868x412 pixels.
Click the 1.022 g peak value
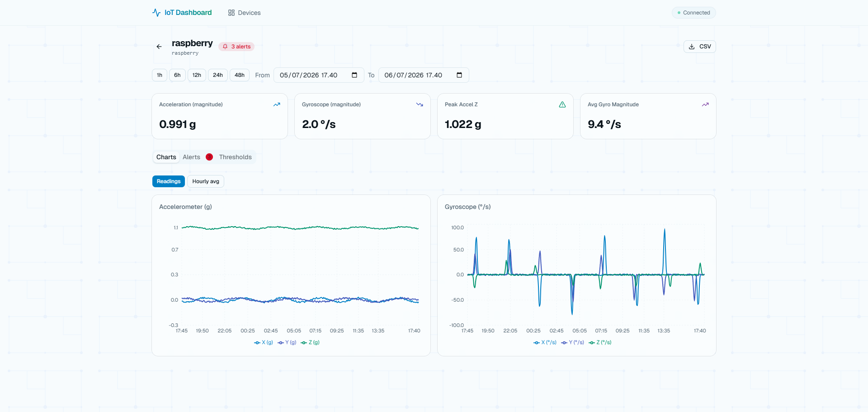pos(463,124)
